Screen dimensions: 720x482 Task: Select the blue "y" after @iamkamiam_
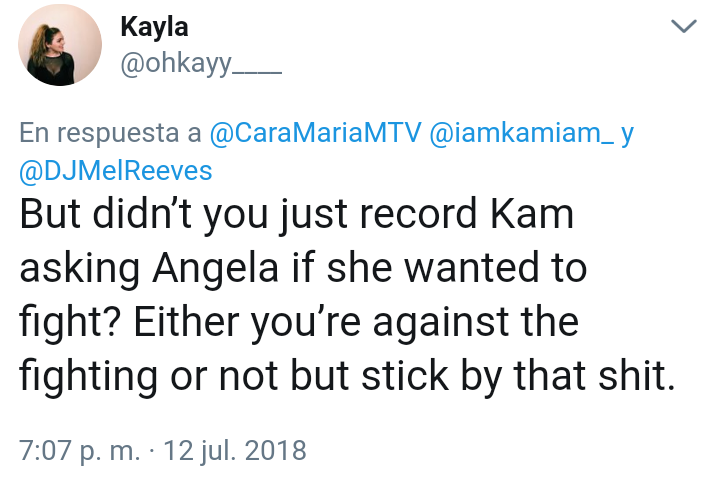[x=627, y=134]
